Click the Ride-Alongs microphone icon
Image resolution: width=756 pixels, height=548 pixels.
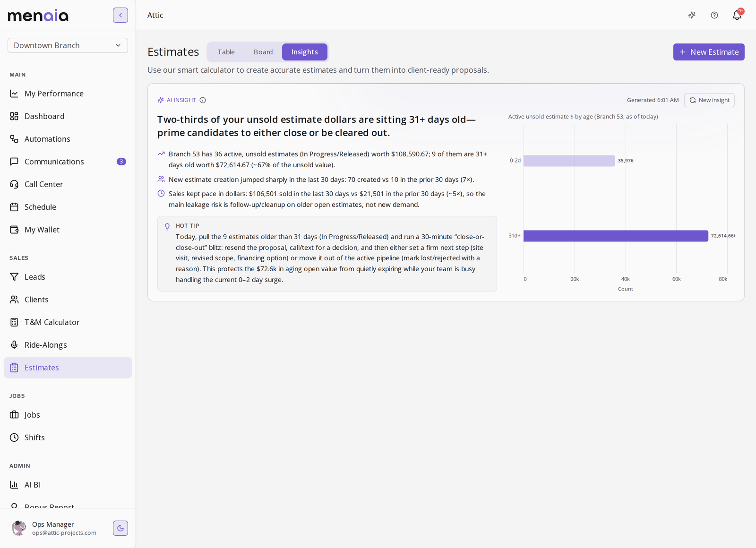[x=14, y=345]
